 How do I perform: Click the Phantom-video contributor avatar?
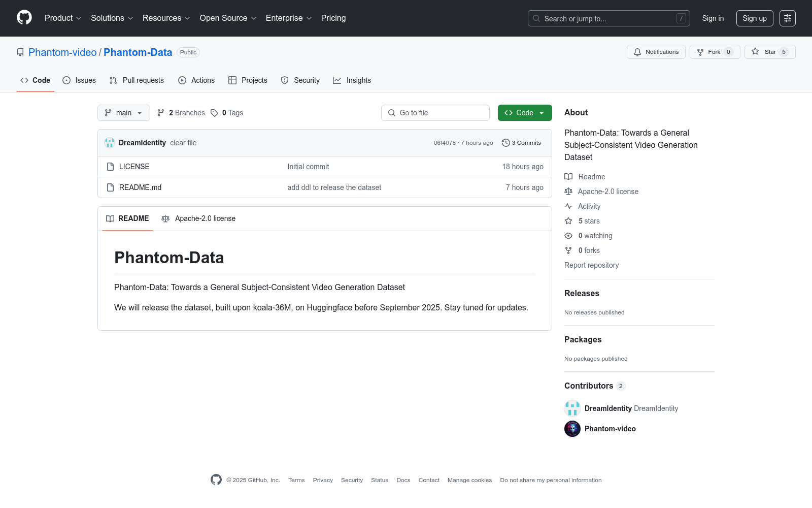click(x=572, y=429)
